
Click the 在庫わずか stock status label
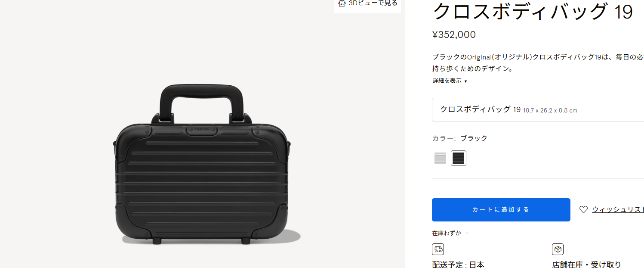[x=447, y=233]
